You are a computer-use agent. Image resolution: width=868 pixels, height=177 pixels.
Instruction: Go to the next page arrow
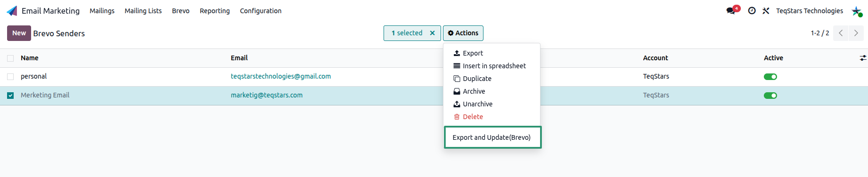(856, 33)
